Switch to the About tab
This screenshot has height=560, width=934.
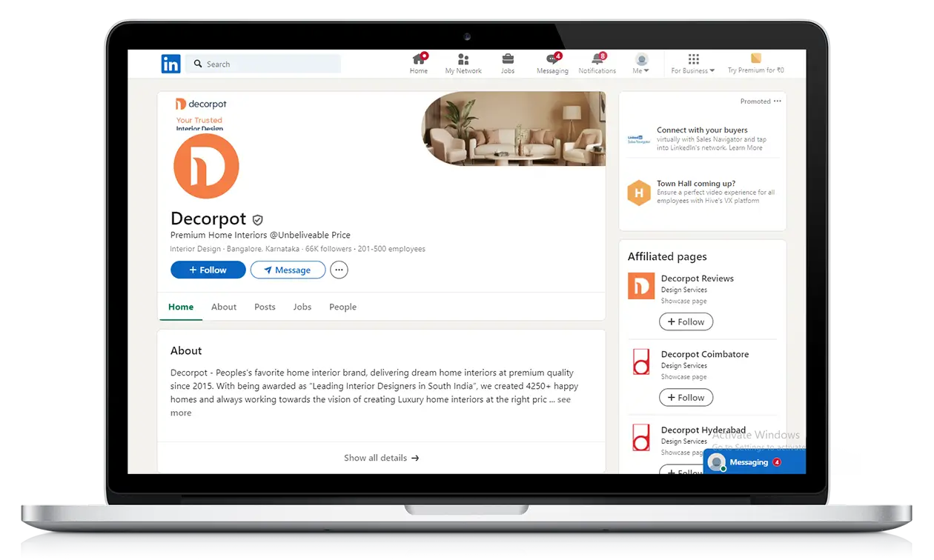point(224,307)
